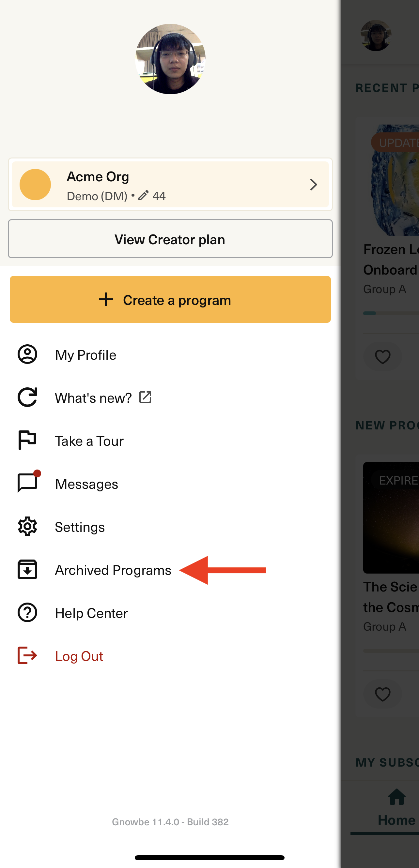The image size is (419, 868).
Task: Tap the Frozen program progress bar
Action: click(x=391, y=313)
